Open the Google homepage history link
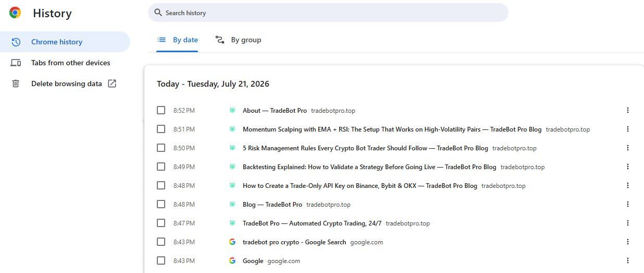 click(x=253, y=260)
